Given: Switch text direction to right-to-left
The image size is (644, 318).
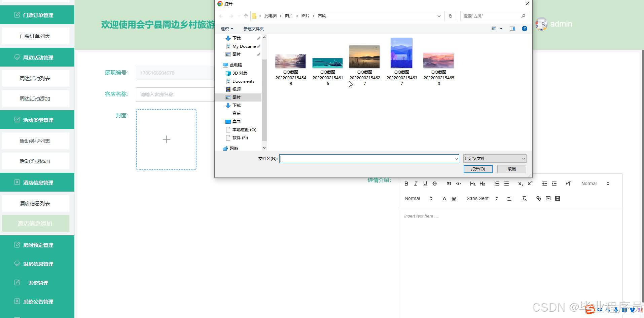Looking at the screenshot, I should [568, 184].
